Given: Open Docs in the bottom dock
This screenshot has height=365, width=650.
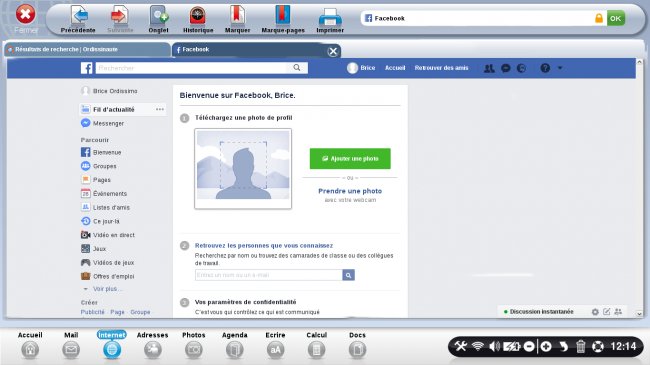Looking at the screenshot, I should [x=357, y=345].
